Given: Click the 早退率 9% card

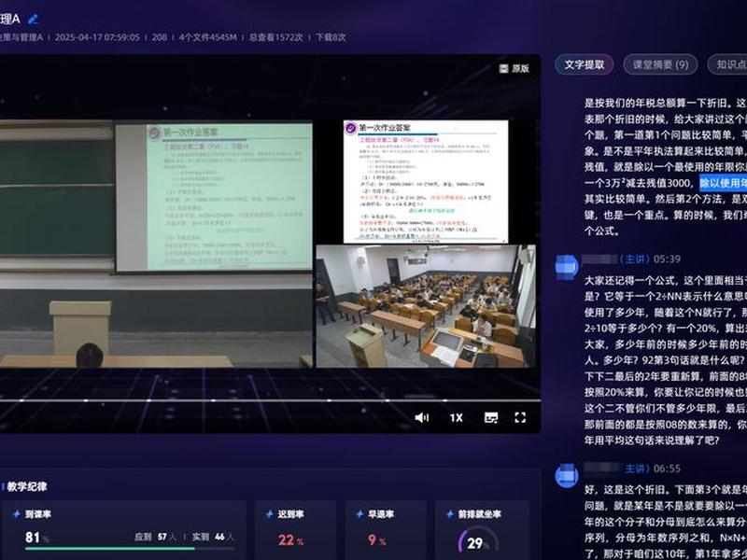Looking at the screenshot, I should pyautogui.click(x=386, y=530).
